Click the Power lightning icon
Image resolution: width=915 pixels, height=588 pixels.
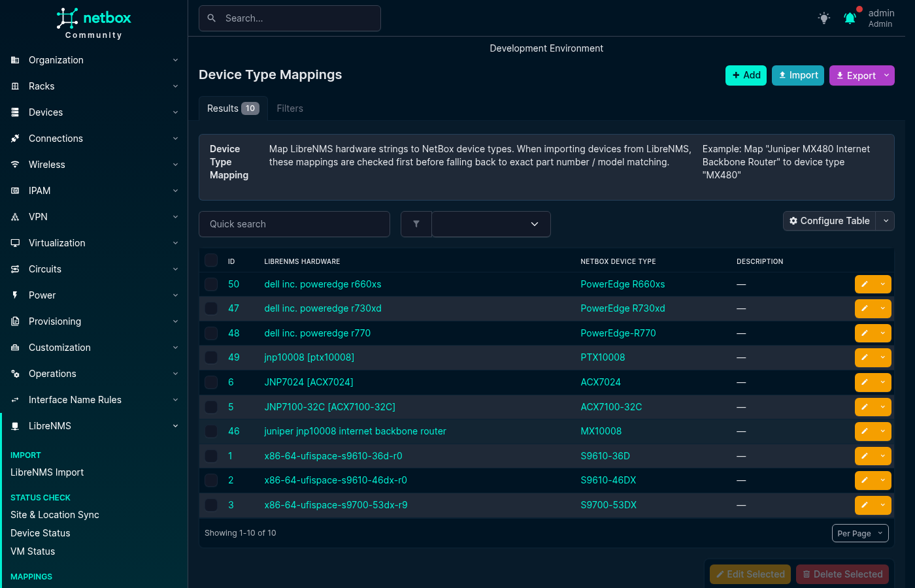15,295
